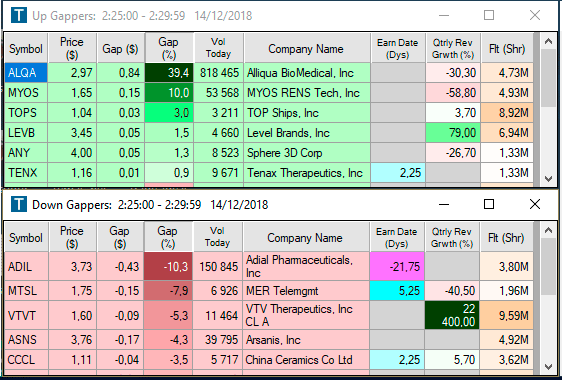
Task: Click Gap ($) header in Up Gappers
Action: click(120, 48)
